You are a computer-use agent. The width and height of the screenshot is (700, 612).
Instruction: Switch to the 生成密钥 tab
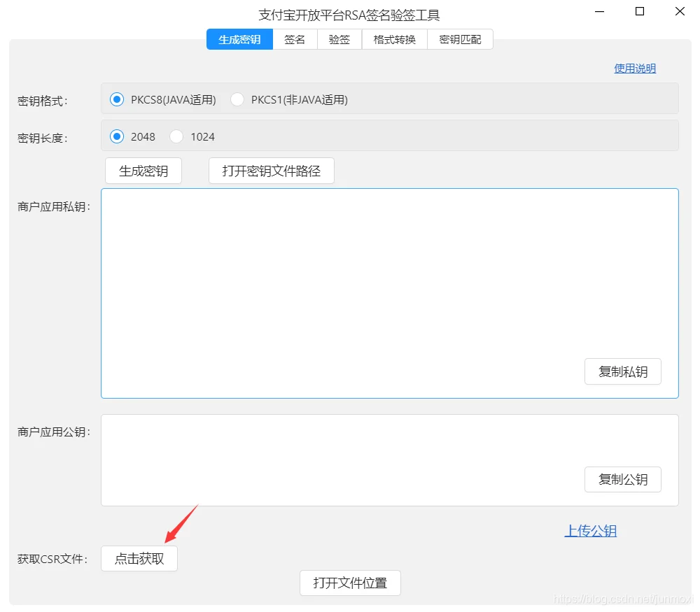[239, 39]
